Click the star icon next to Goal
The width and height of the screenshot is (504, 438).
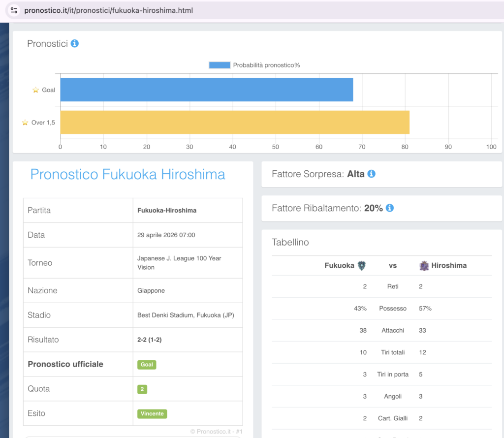pyautogui.click(x=35, y=90)
